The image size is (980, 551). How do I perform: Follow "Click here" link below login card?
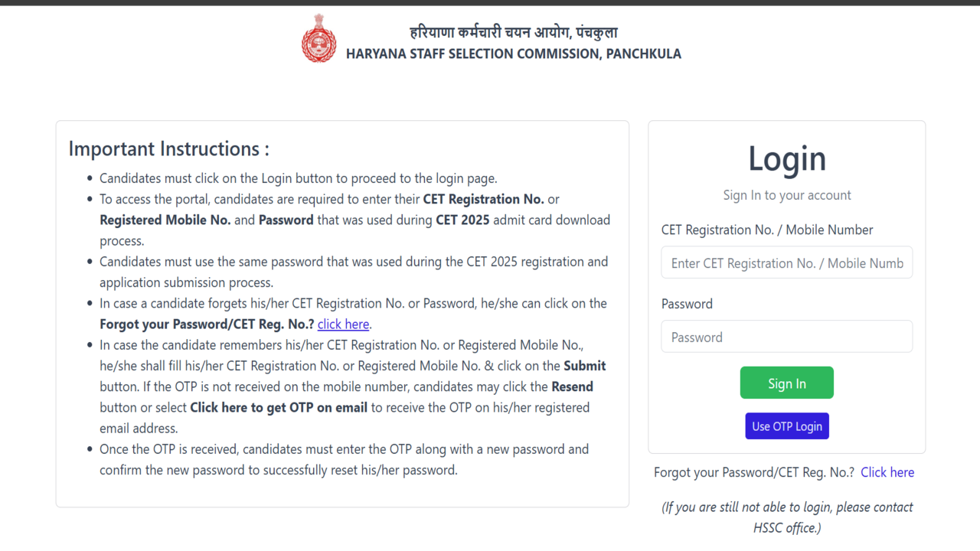887,472
